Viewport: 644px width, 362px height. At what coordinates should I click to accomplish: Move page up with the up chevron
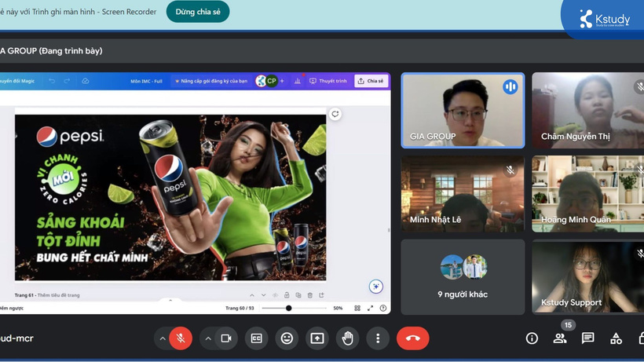click(252, 295)
